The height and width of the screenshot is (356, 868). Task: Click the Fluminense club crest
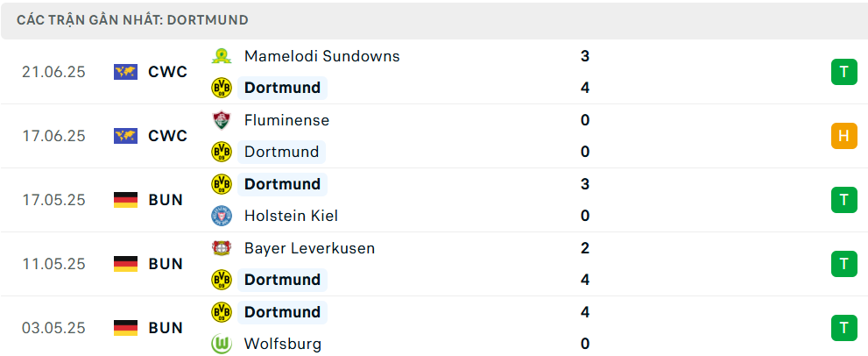pos(222,120)
